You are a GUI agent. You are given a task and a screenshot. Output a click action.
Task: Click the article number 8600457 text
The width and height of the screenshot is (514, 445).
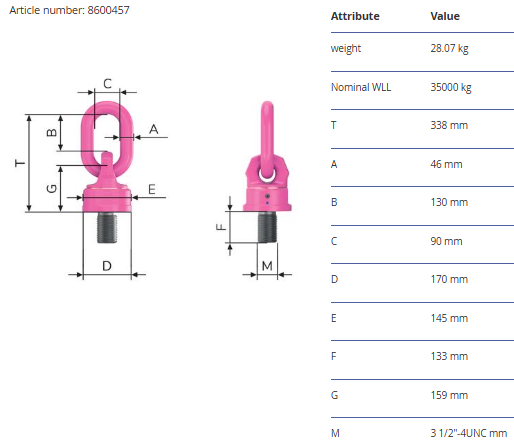(69, 10)
